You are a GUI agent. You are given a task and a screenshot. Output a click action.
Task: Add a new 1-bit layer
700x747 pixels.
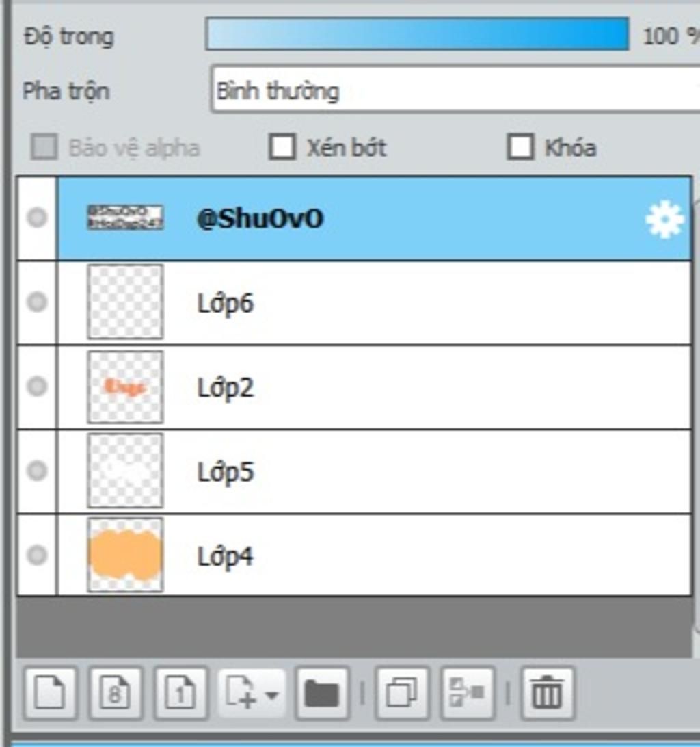pos(181,694)
